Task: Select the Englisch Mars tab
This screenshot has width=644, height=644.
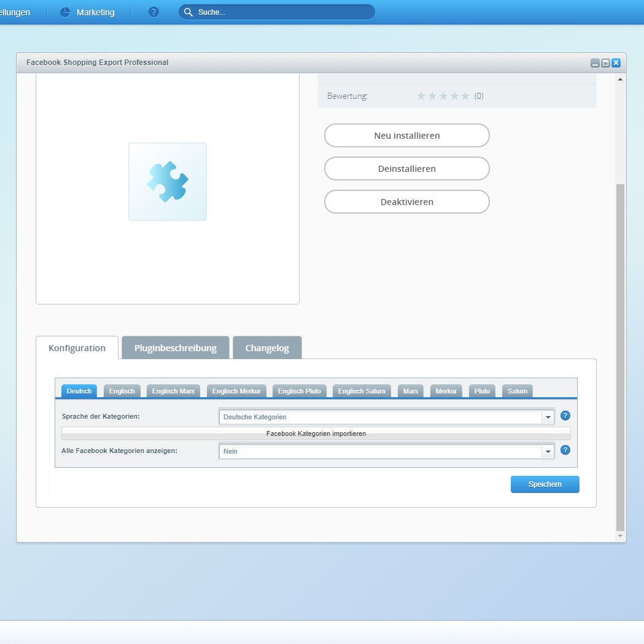Action: 173,391
